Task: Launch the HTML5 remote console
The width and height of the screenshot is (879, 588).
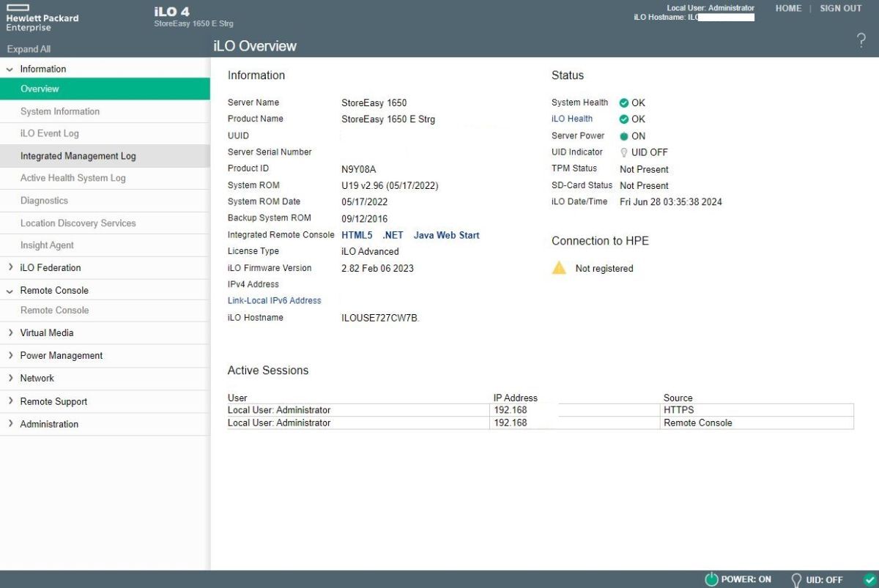Action: [x=357, y=235]
